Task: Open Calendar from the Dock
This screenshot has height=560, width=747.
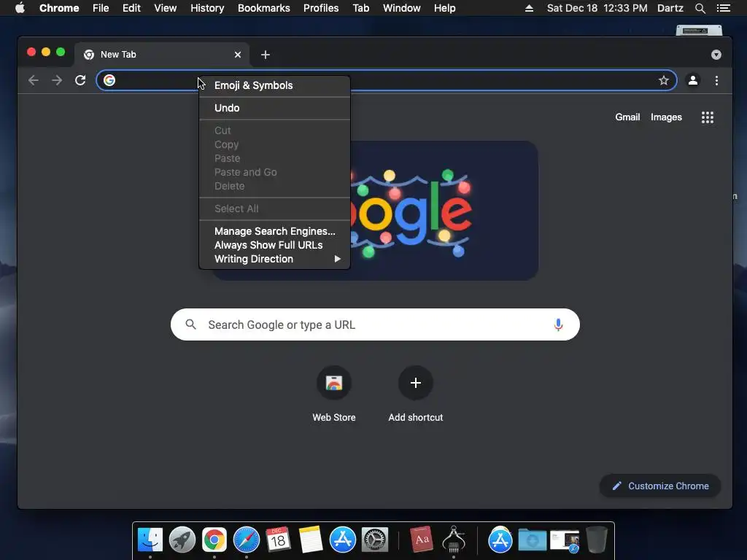Action: (x=278, y=540)
